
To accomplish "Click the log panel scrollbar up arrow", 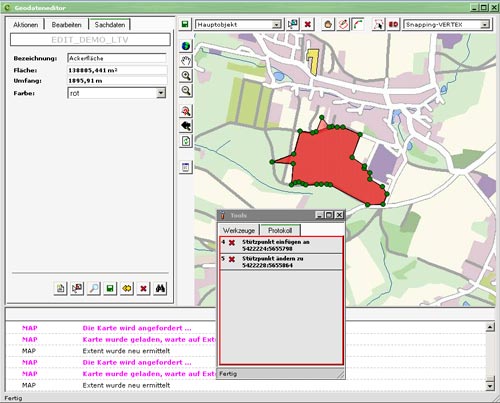I will click(490, 327).
